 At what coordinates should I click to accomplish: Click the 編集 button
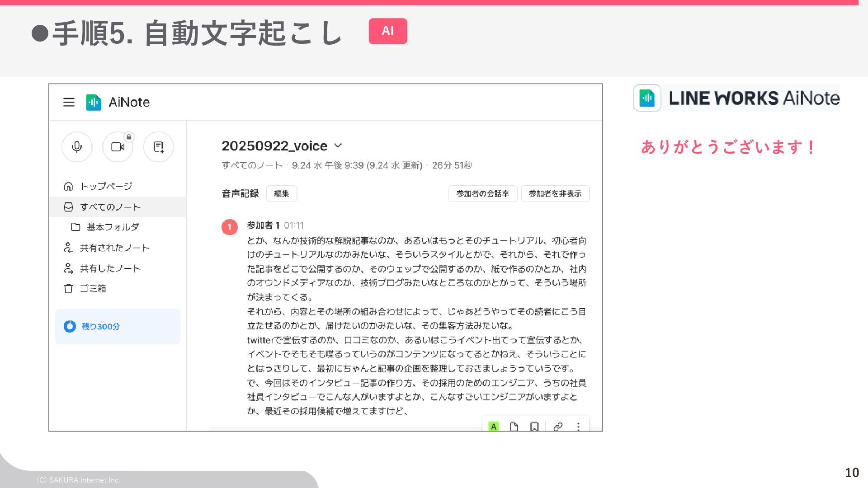click(281, 193)
